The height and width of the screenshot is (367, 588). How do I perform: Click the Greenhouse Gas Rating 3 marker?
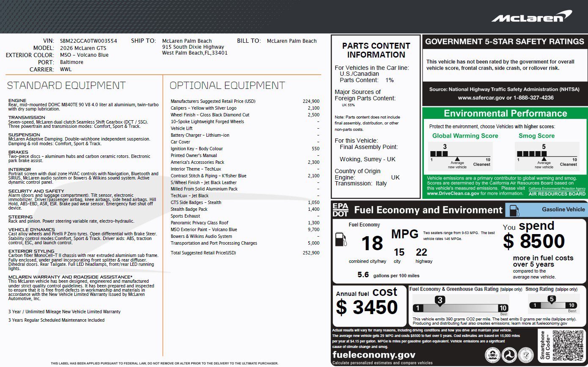coord(440,301)
